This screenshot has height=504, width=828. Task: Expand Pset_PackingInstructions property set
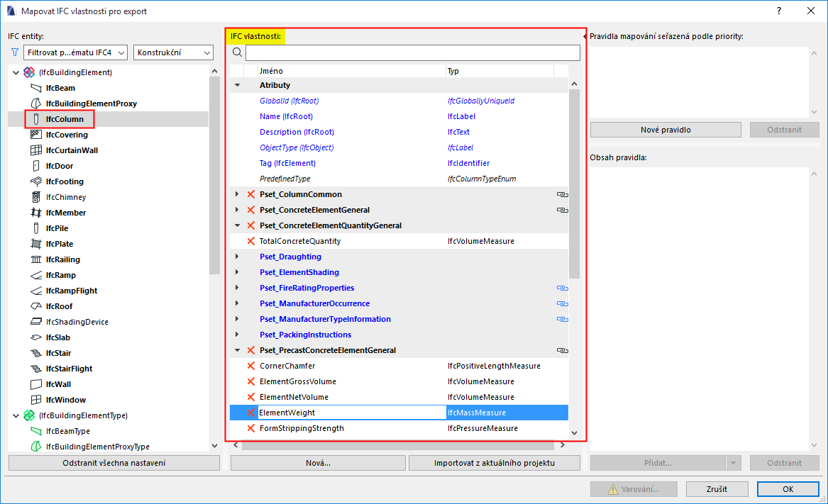(237, 335)
